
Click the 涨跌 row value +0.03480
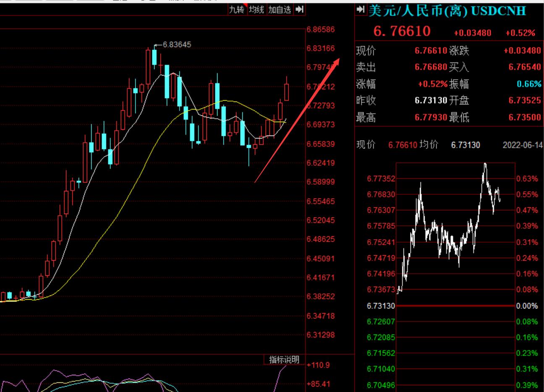[x=523, y=51]
